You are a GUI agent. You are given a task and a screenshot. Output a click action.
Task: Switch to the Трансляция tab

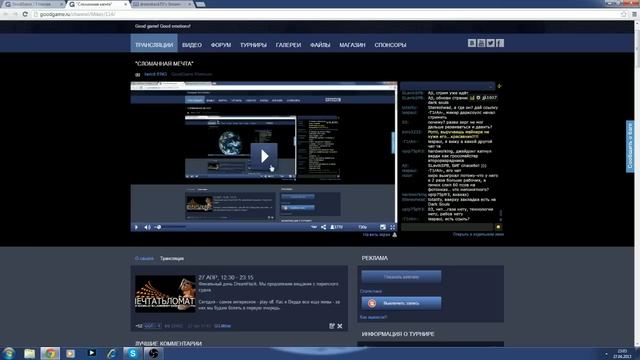coord(172,258)
